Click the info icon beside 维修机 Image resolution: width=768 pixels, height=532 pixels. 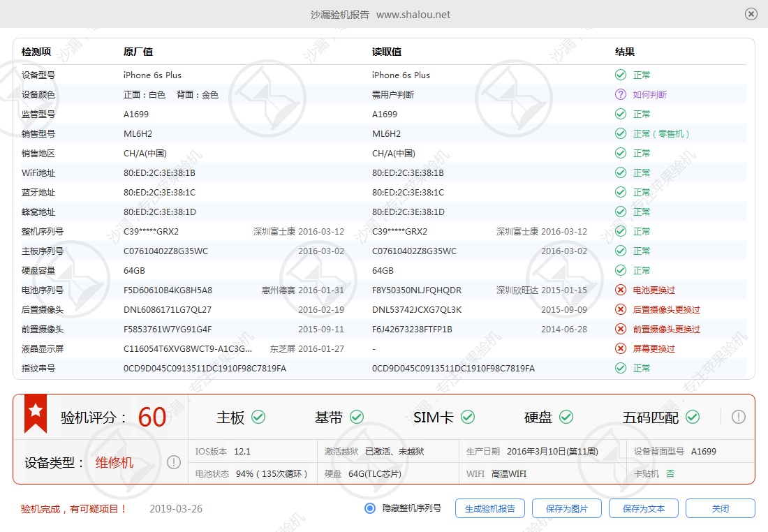(x=174, y=462)
